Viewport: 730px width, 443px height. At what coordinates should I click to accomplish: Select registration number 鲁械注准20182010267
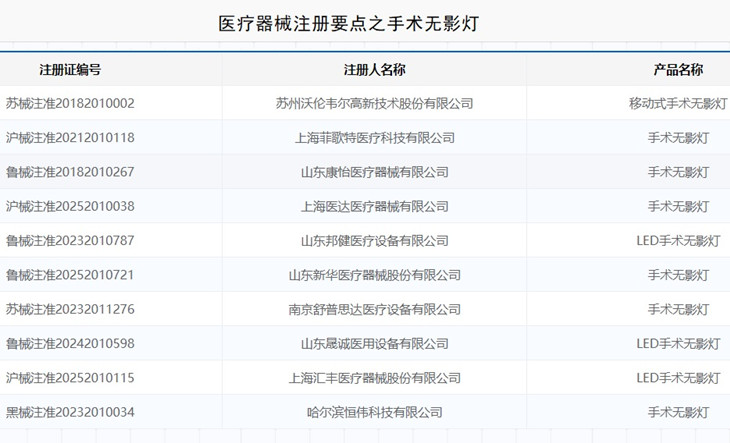tap(70, 172)
